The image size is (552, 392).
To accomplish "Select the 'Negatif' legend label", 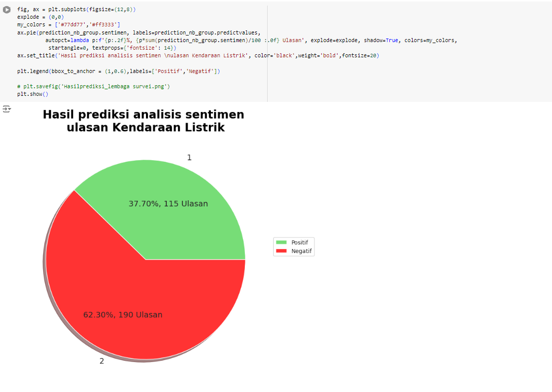I will [x=302, y=251].
